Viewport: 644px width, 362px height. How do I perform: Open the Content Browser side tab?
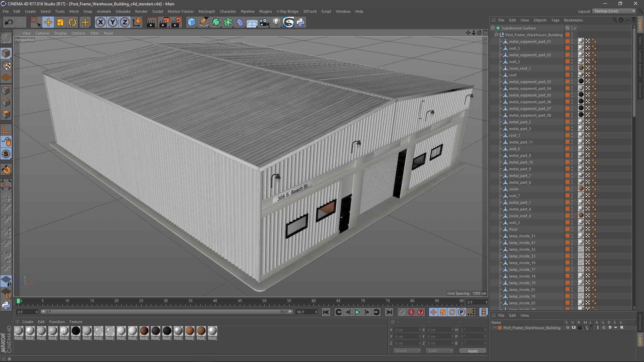[640, 63]
